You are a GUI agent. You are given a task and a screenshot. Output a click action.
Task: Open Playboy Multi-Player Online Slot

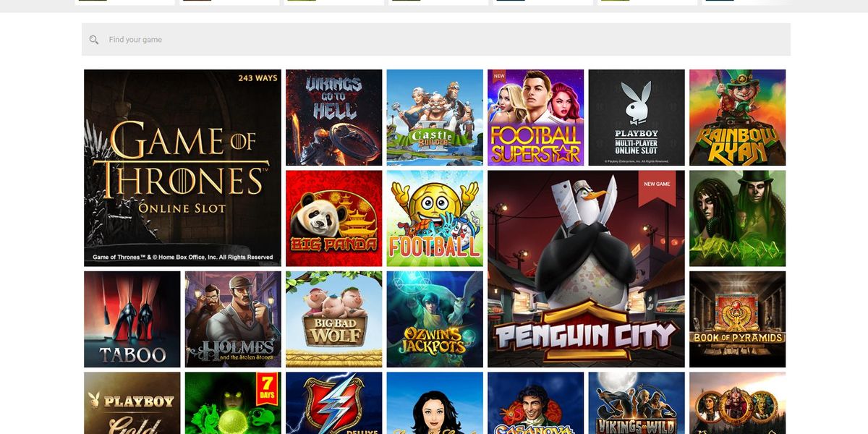637,117
